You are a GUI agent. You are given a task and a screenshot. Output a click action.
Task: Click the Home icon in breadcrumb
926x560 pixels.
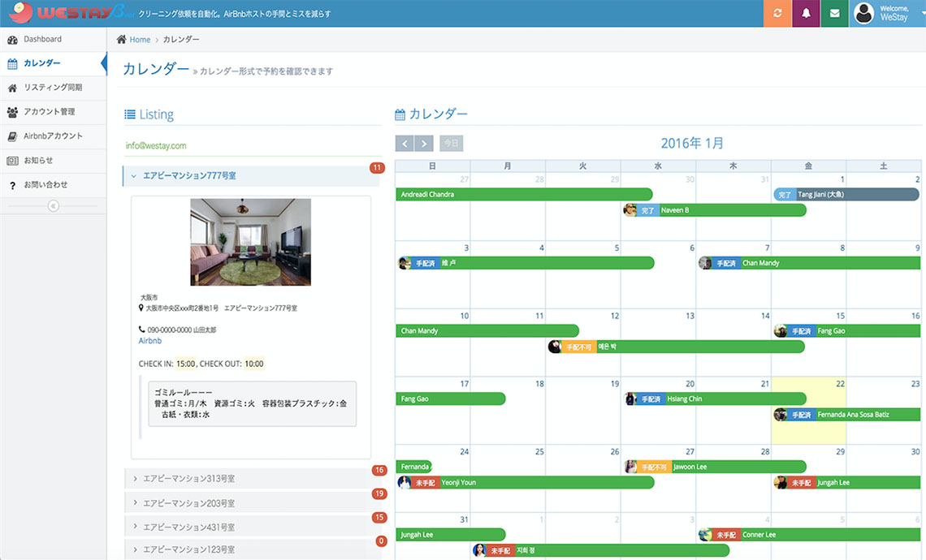pyautogui.click(x=122, y=40)
